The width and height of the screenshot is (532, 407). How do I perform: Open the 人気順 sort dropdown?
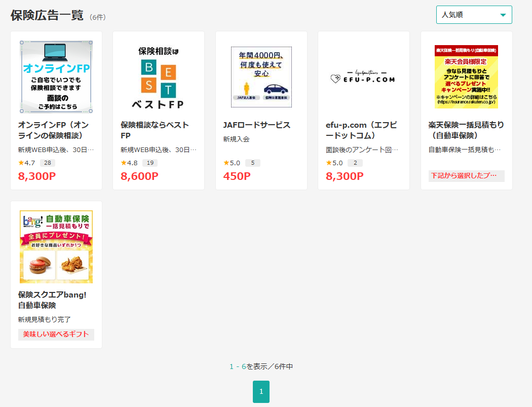(x=474, y=15)
